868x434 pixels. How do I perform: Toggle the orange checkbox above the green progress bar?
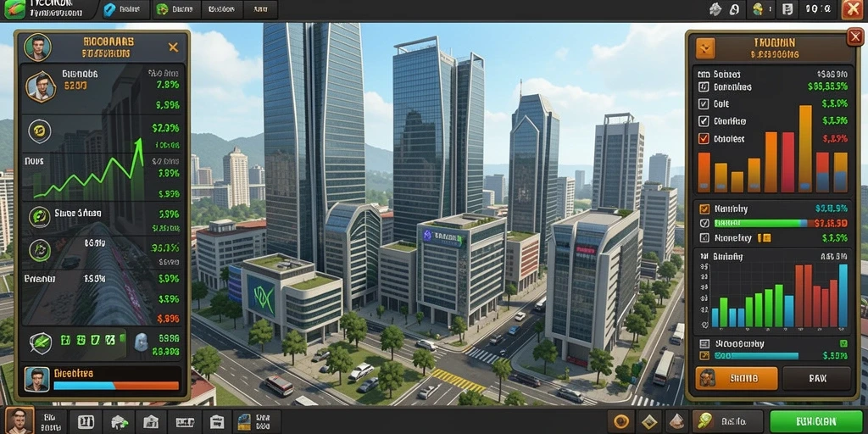click(704, 209)
